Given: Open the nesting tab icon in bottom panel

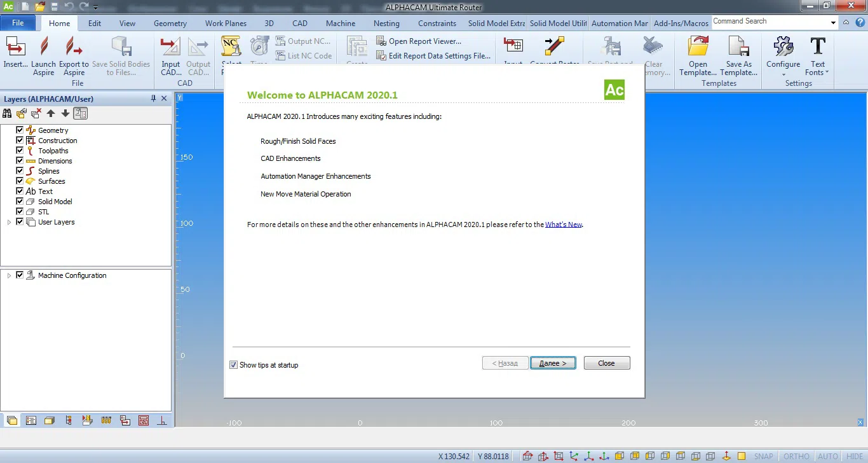Looking at the screenshot, I should pos(144,420).
